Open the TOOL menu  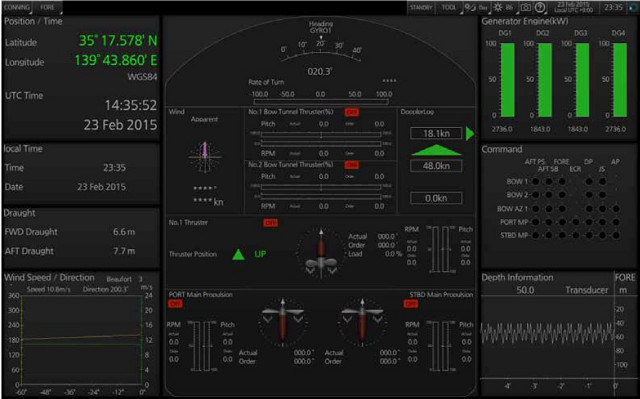click(x=449, y=7)
